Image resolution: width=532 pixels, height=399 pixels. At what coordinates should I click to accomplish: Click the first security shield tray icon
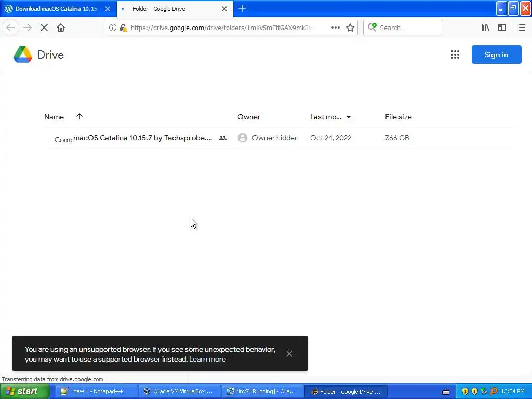click(465, 391)
